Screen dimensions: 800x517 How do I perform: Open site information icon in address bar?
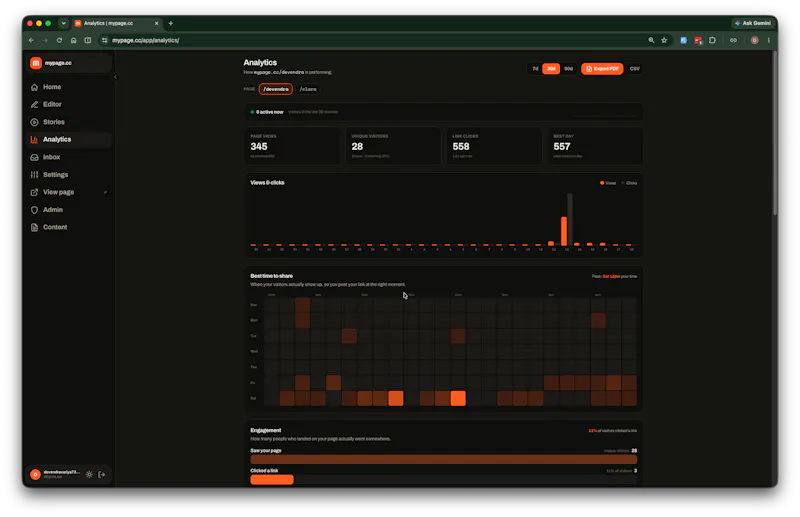pos(105,40)
